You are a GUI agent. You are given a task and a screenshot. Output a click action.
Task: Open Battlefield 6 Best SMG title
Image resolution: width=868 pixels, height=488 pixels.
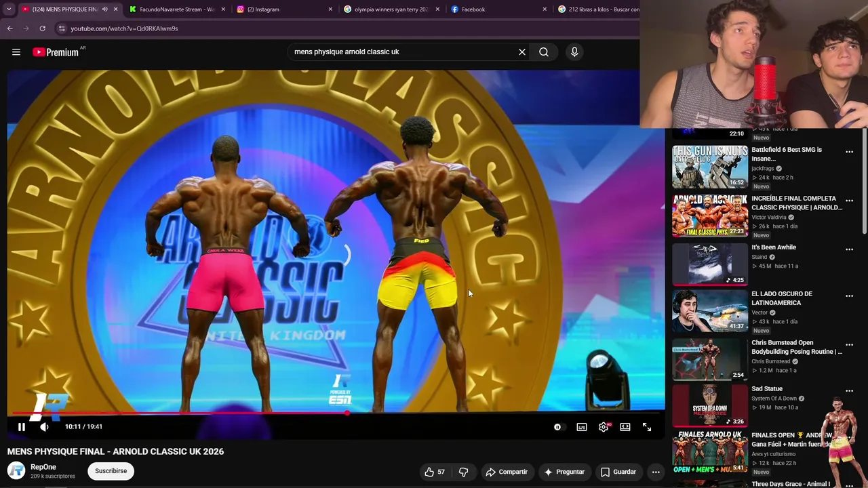tap(787, 154)
